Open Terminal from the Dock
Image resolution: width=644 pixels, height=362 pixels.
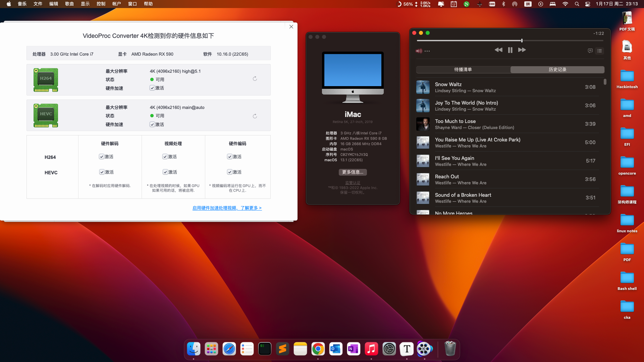[265, 349]
